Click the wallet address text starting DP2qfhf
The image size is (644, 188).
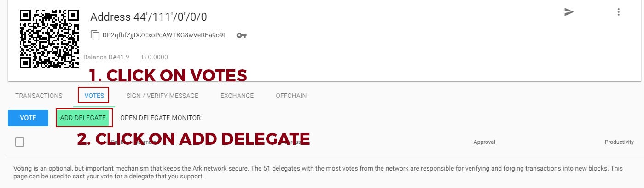tap(164, 35)
